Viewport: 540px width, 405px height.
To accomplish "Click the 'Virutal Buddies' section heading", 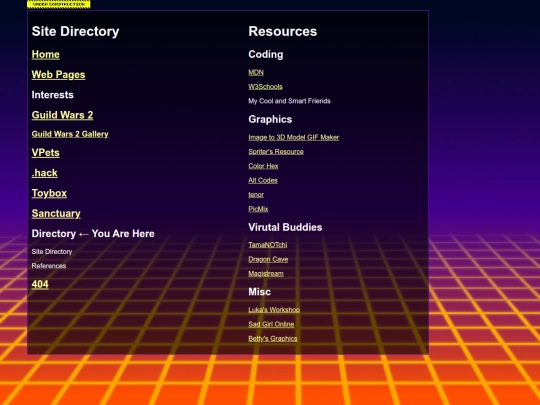I will (x=285, y=227).
